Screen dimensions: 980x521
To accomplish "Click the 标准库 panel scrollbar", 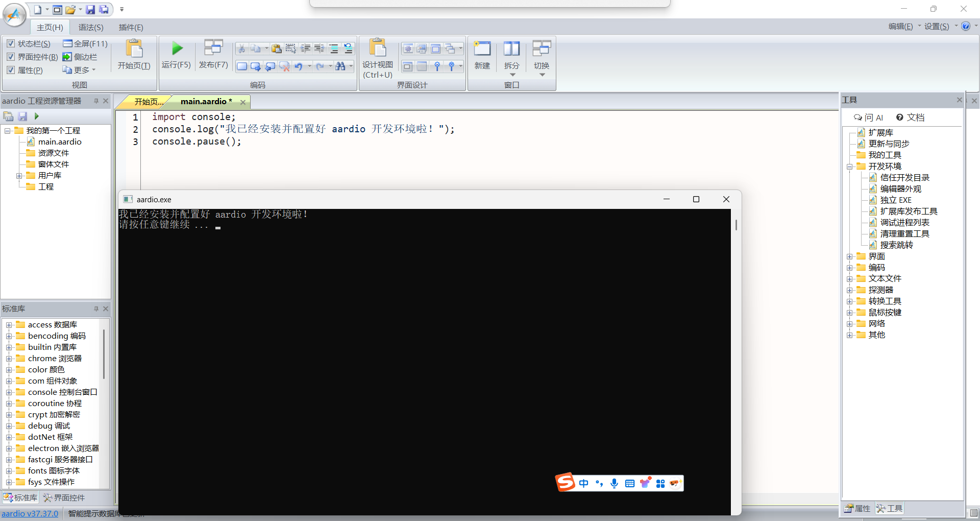I will 104,355.
